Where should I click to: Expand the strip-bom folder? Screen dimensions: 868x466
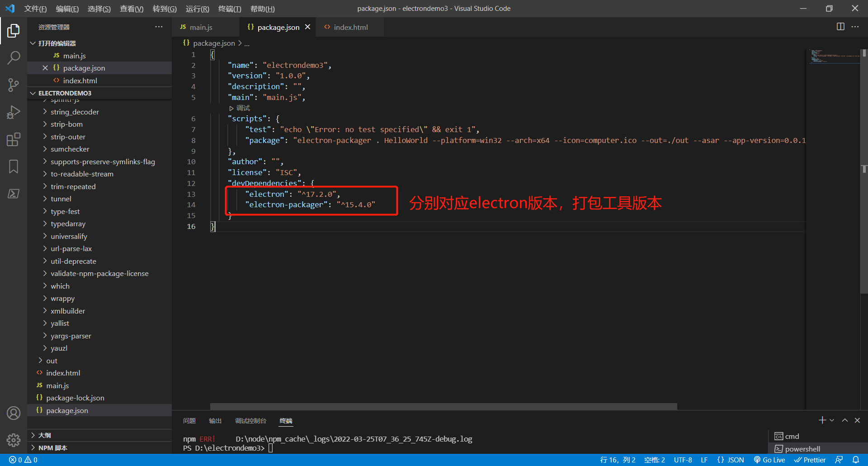point(99,124)
